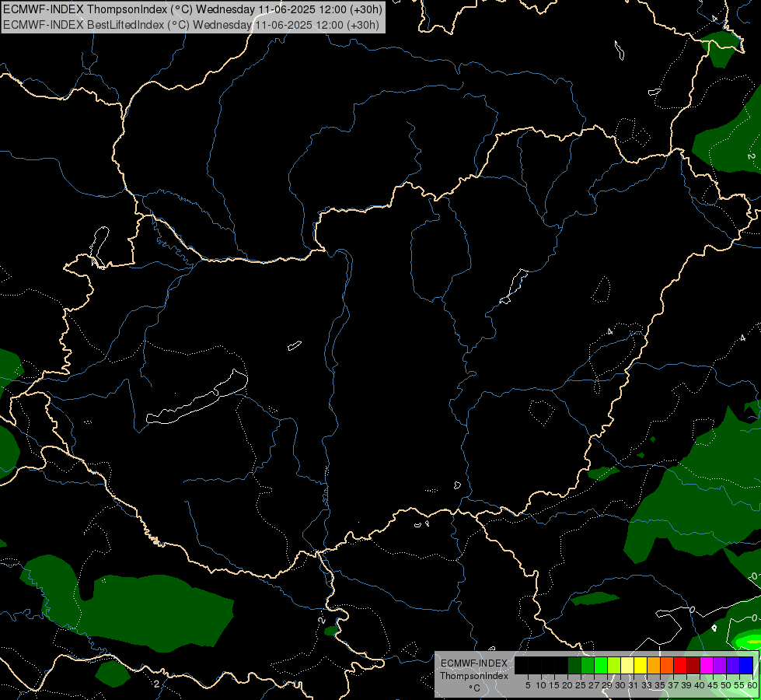Click the legend tick value "39"
The image size is (761, 700).
686,685
